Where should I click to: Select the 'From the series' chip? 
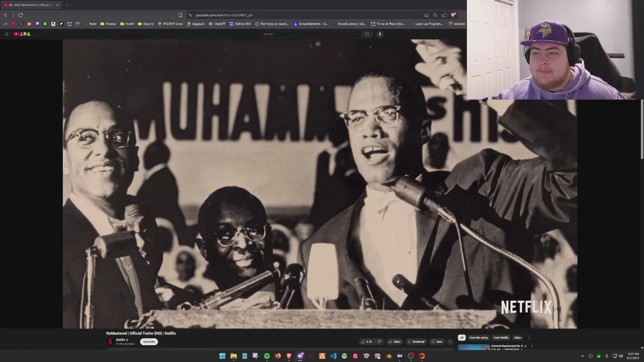[x=478, y=338]
